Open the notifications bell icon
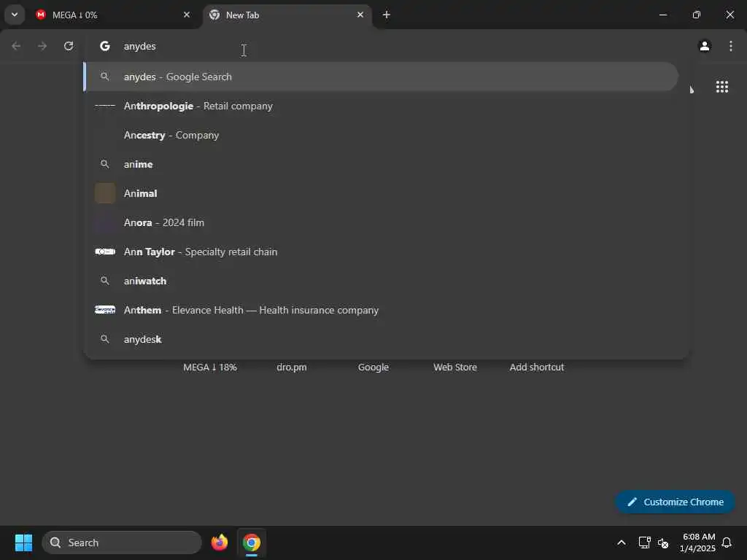The image size is (747, 560). click(x=727, y=542)
